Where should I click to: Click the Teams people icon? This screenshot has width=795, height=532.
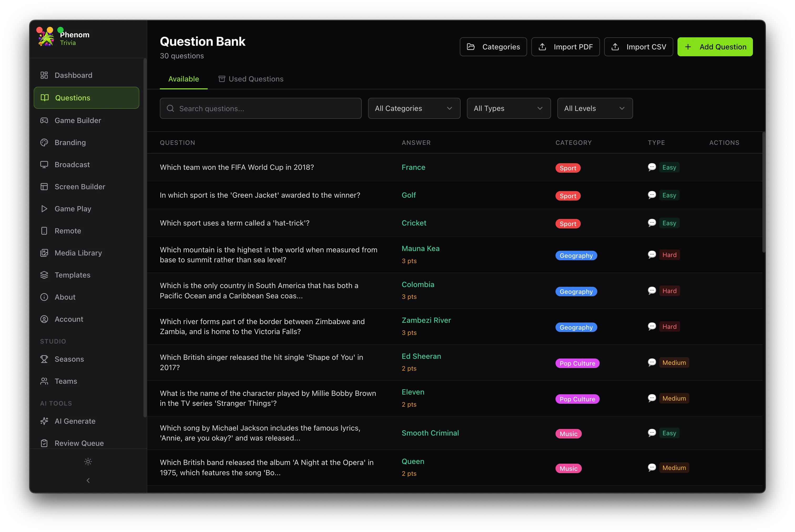point(44,381)
